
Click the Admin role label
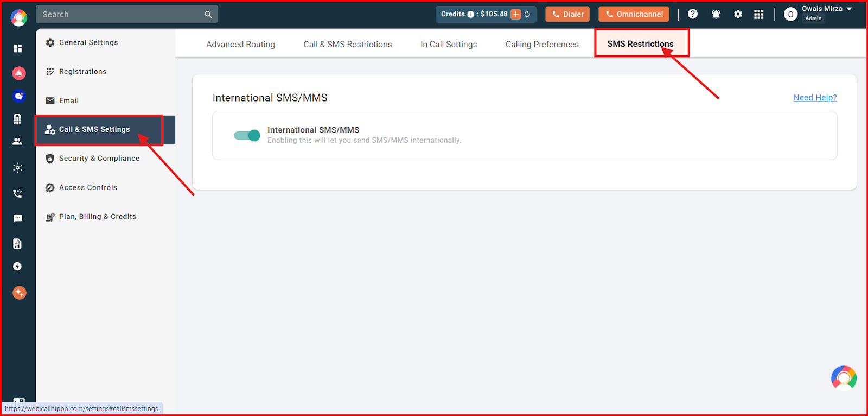pyautogui.click(x=813, y=18)
